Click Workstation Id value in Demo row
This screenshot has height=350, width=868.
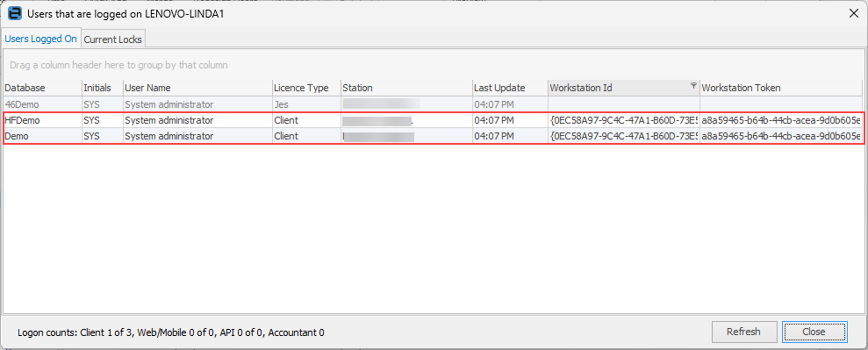(624, 136)
